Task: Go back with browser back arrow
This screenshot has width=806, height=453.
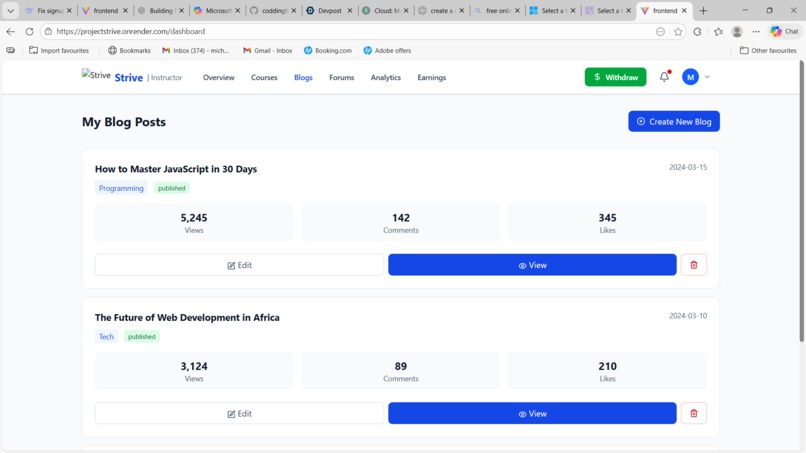Action: coord(10,31)
